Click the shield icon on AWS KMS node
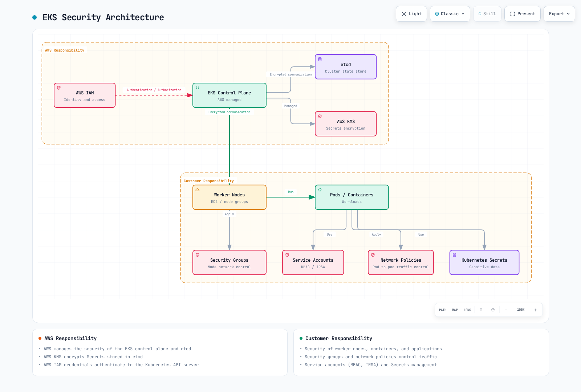The width and height of the screenshot is (581, 392). pos(320,117)
